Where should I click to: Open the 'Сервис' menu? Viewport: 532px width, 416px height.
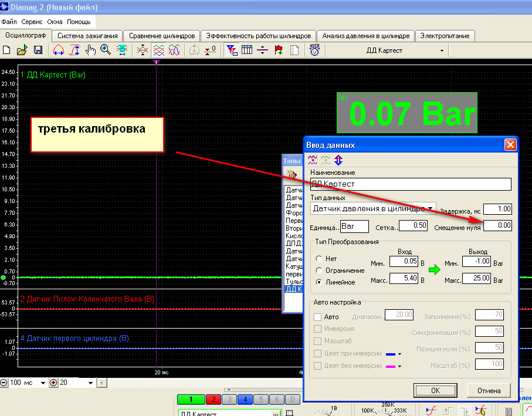point(32,22)
